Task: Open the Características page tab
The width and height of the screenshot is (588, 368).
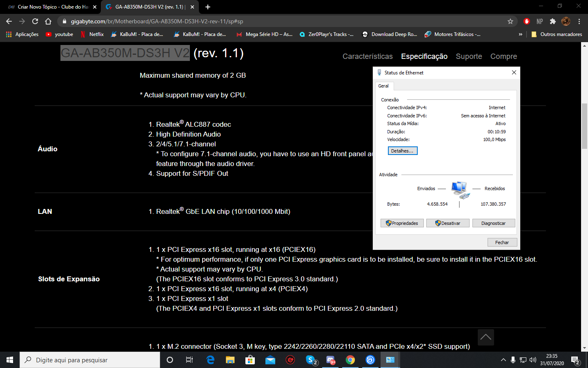Action: (x=367, y=56)
